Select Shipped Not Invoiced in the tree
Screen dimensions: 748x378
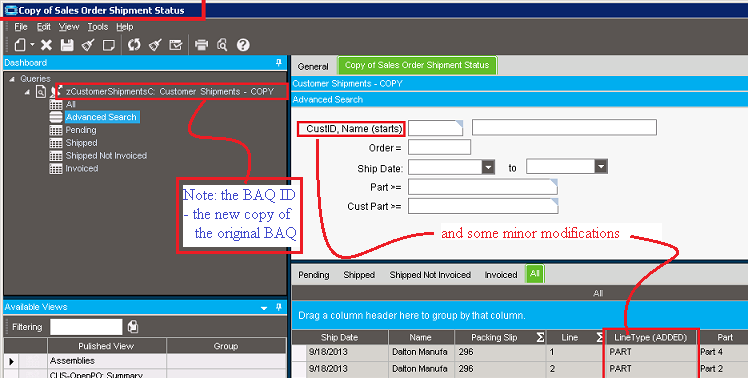click(106, 156)
